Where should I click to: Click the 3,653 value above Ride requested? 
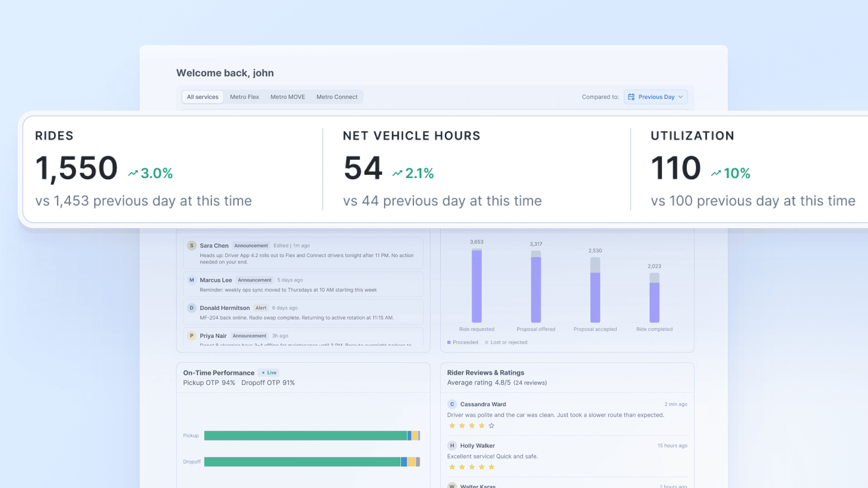tap(476, 242)
